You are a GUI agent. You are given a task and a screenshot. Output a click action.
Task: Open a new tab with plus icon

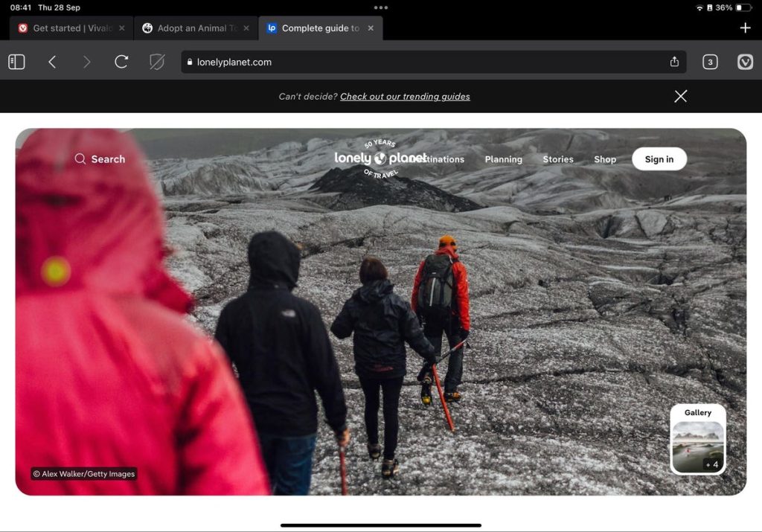(x=745, y=28)
